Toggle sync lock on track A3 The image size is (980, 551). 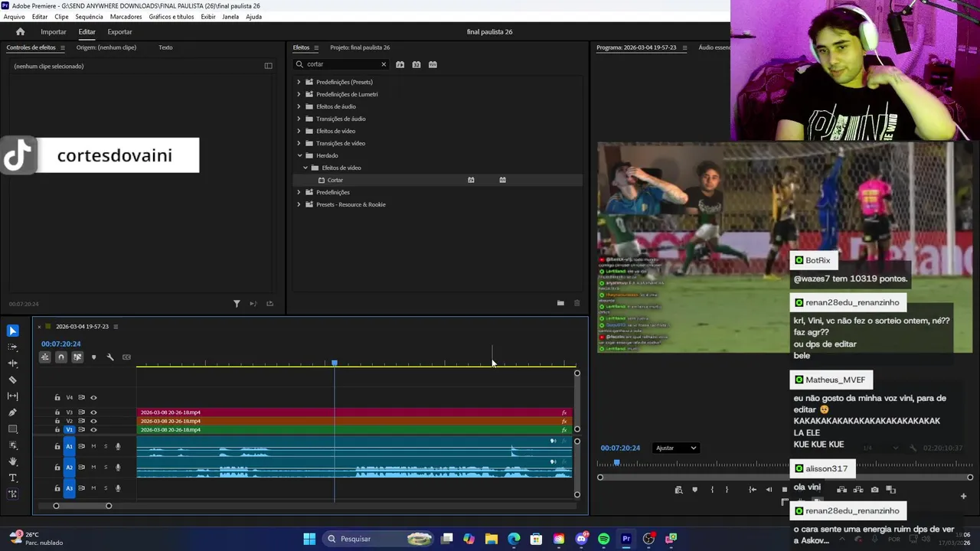click(81, 488)
